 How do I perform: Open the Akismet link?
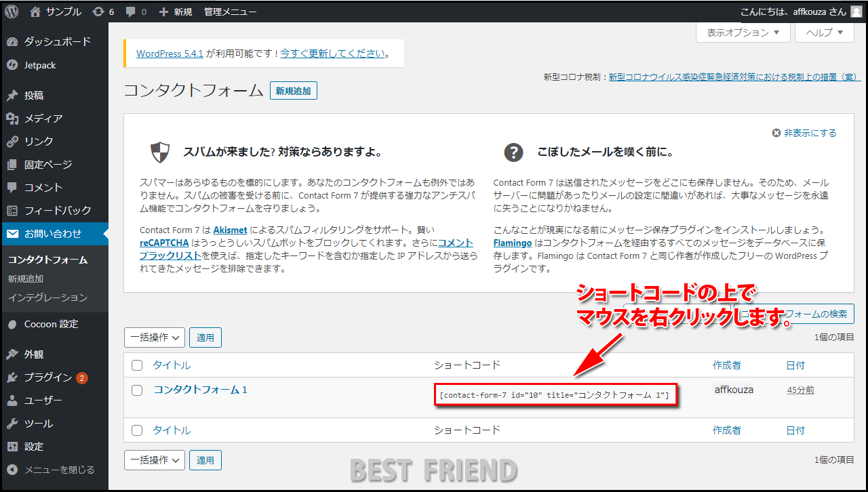coord(230,230)
